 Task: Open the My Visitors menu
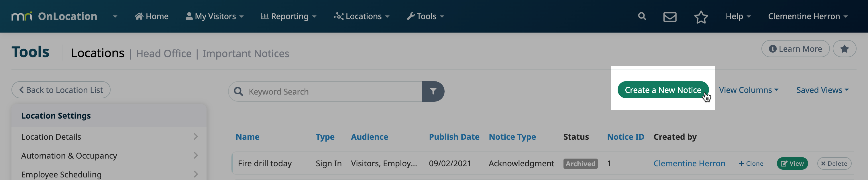214,16
